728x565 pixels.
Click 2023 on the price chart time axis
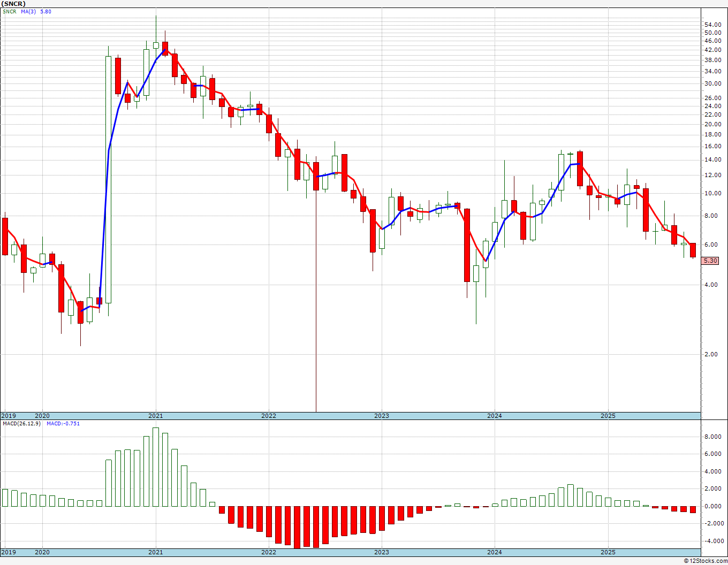click(382, 416)
